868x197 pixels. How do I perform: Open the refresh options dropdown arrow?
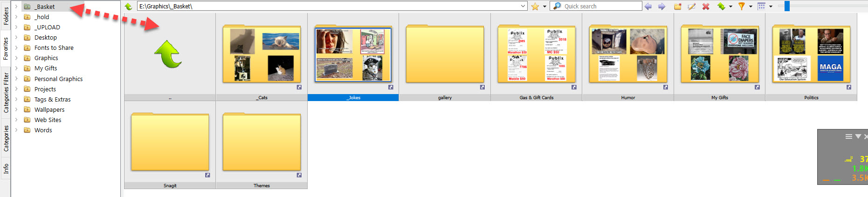coord(730,7)
